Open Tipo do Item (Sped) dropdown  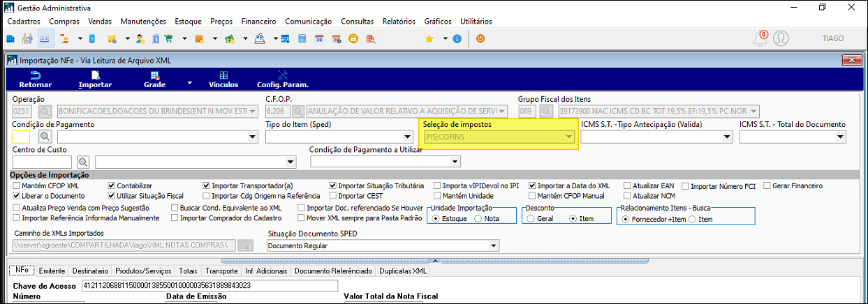tap(408, 137)
